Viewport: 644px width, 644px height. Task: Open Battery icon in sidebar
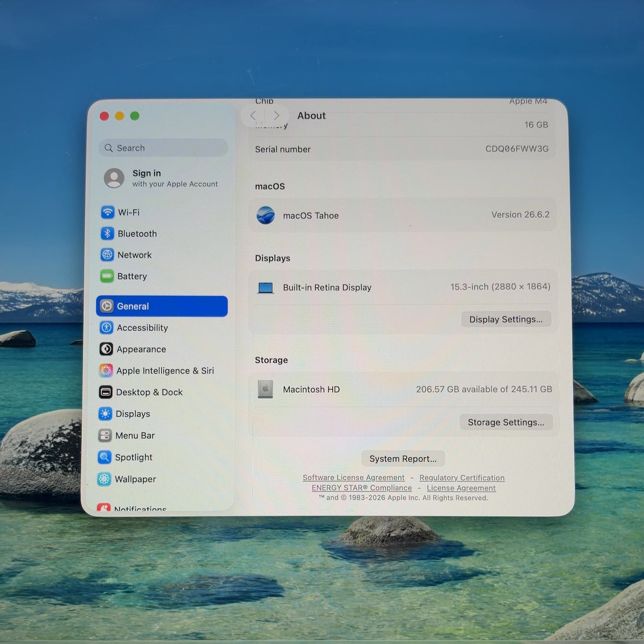(x=107, y=276)
